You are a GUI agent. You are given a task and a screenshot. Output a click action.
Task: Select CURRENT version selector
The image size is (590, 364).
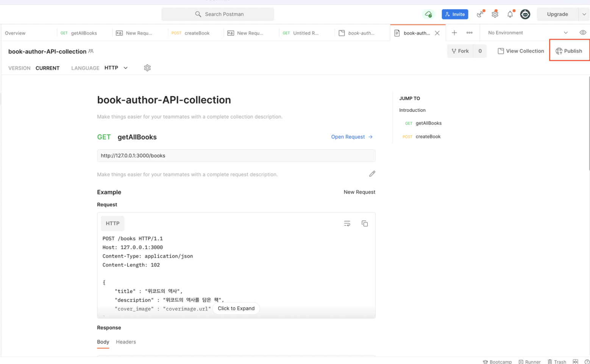tap(47, 68)
